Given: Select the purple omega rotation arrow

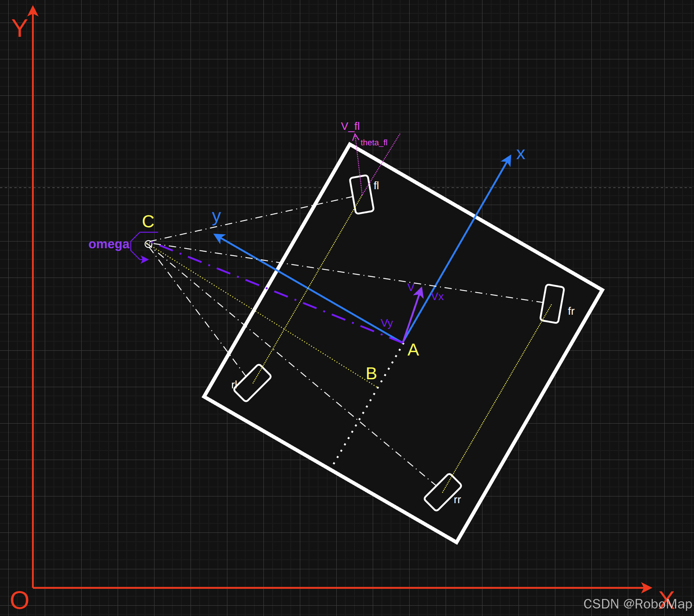Looking at the screenshot, I should [x=140, y=248].
